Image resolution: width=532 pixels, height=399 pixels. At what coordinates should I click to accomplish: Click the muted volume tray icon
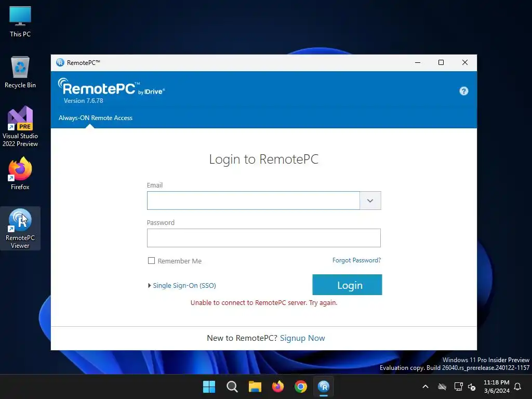472,387
